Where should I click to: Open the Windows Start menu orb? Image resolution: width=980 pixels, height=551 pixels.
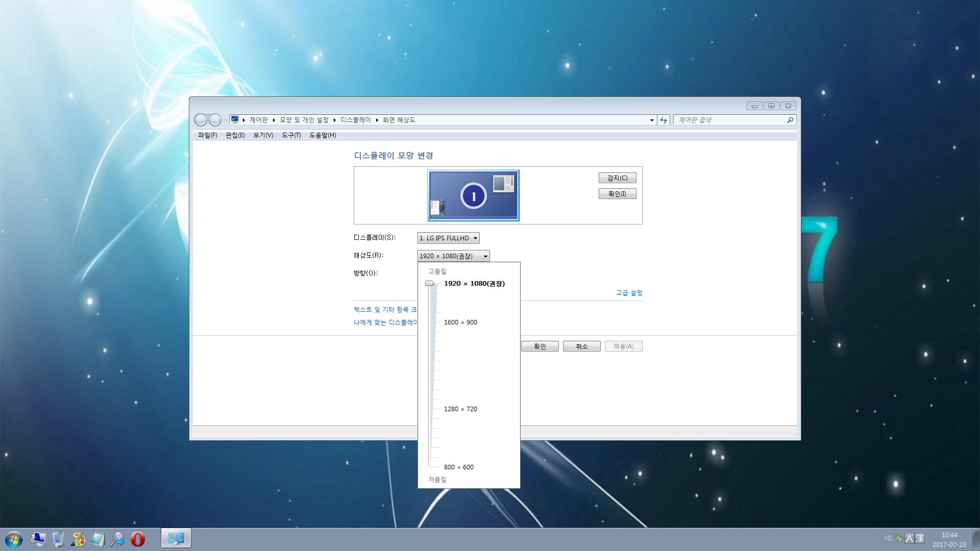[x=14, y=539]
